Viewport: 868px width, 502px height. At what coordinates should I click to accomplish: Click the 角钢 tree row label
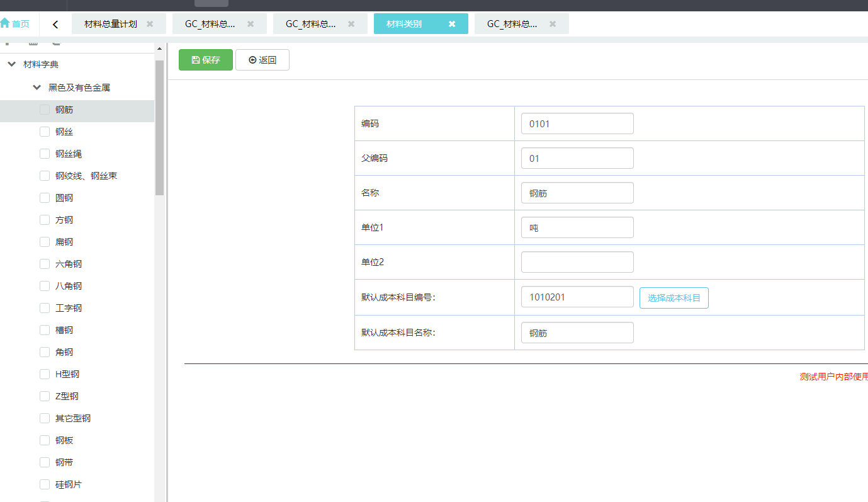(x=64, y=352)
